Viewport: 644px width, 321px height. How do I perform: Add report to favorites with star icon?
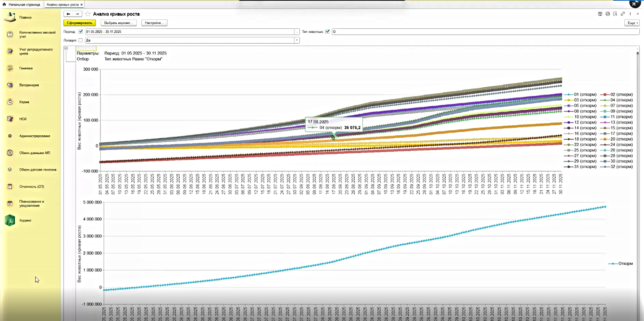pos(88,14)
